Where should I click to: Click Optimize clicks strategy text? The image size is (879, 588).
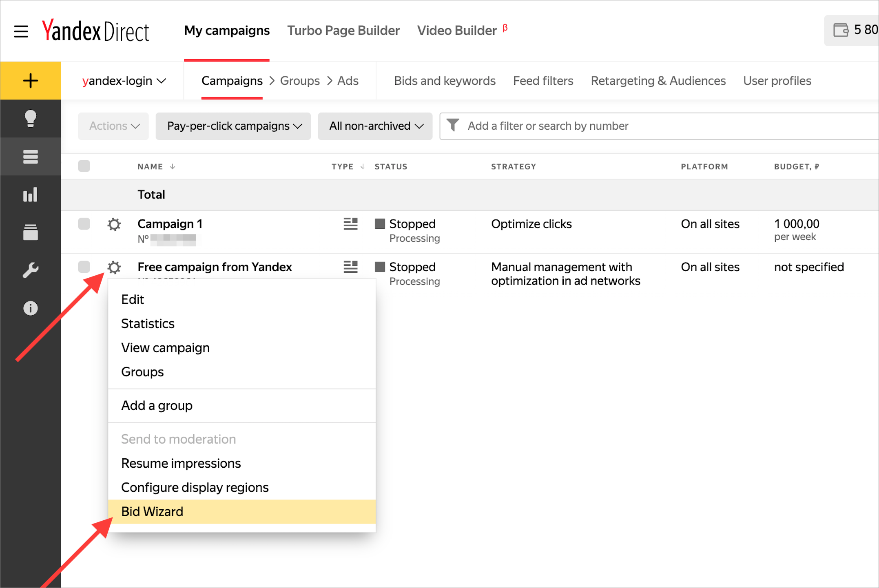[531, 224]
